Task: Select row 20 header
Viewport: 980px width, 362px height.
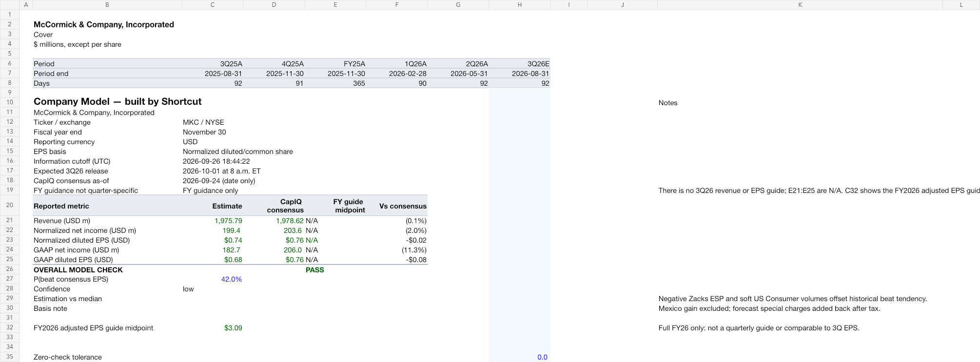Action: tap(10, 205)
